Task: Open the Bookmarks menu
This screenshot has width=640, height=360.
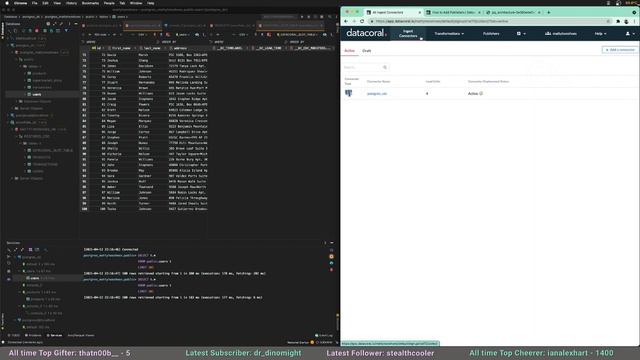Action: [x=90, y=3]
